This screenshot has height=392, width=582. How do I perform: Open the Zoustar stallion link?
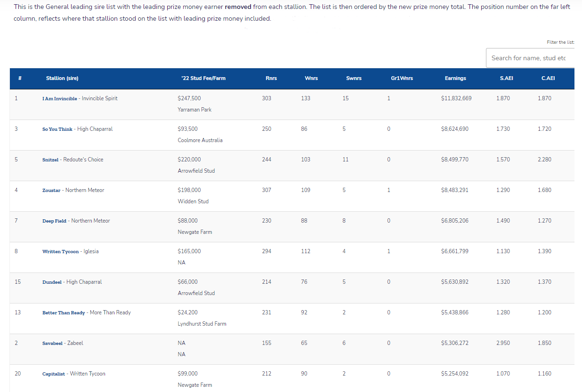click(x=51, y=191)
